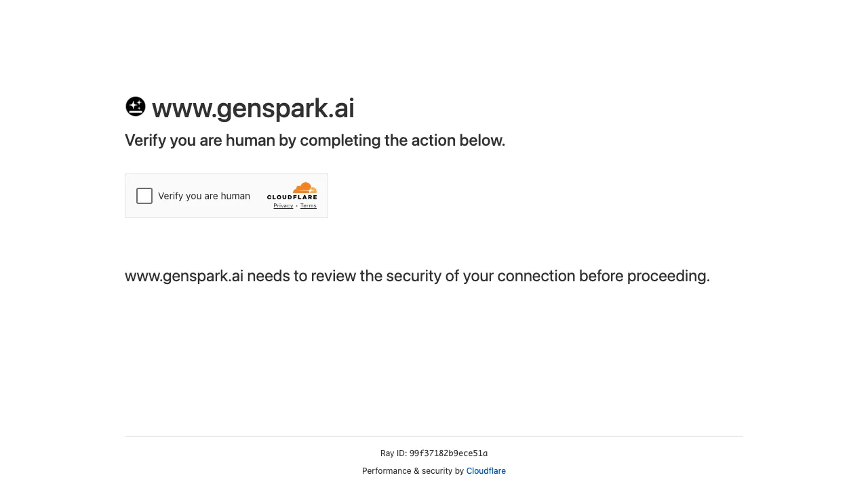Viewport: 868px width, 488px height.
Task: Select the challenge widget container
Action: [x=226, y=195]
